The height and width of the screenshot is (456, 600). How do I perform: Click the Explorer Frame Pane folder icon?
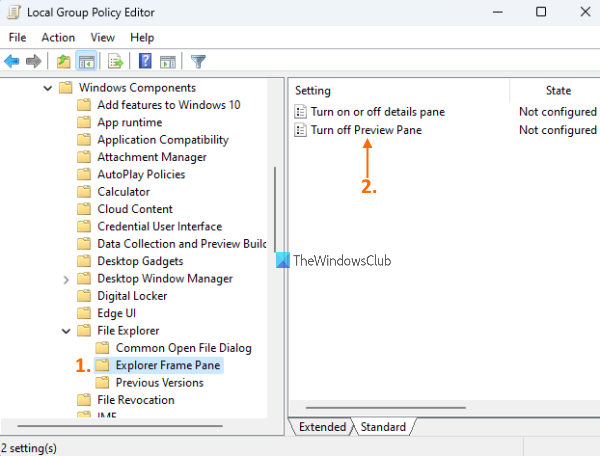[x=102, y=365]
